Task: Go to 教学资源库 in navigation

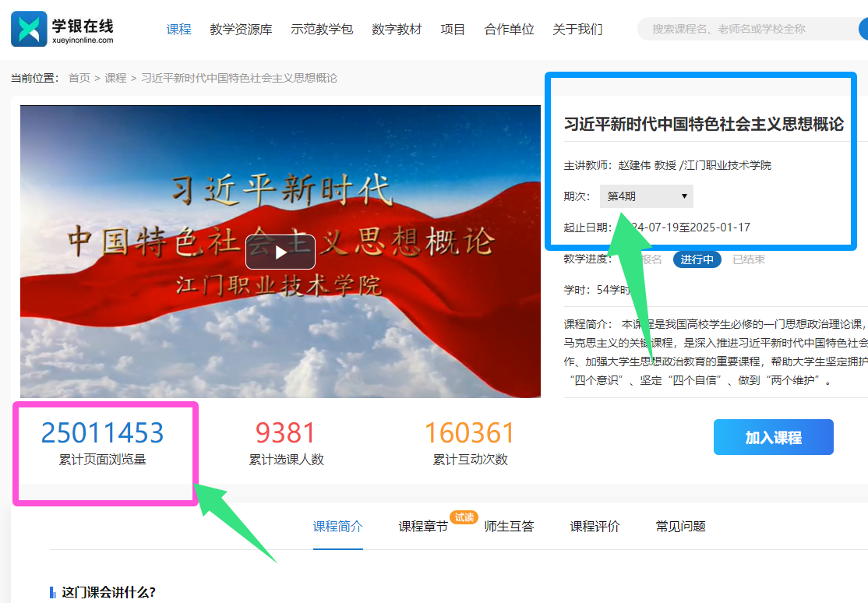Action: 241,30
